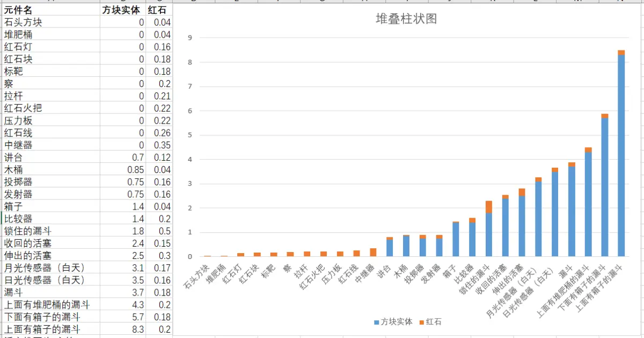Image resolution: width=644 pixels, height=338 pixels.
Task: Select the 5.7 value in the 下面有箱子的漏斗 row
Action: click(123, 317)
